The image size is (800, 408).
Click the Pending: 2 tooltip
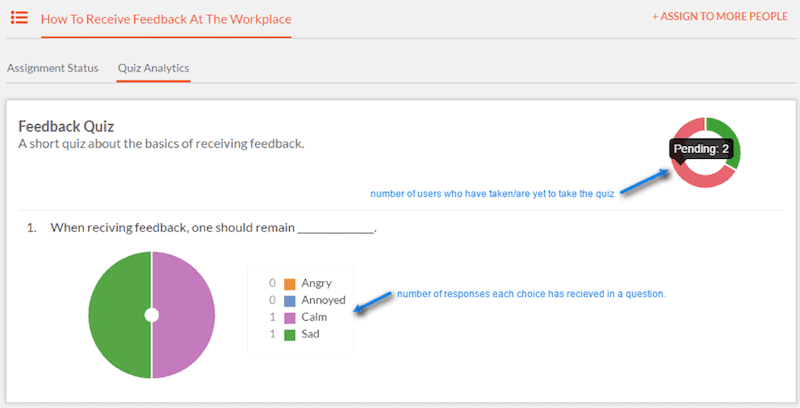[701, 149]
